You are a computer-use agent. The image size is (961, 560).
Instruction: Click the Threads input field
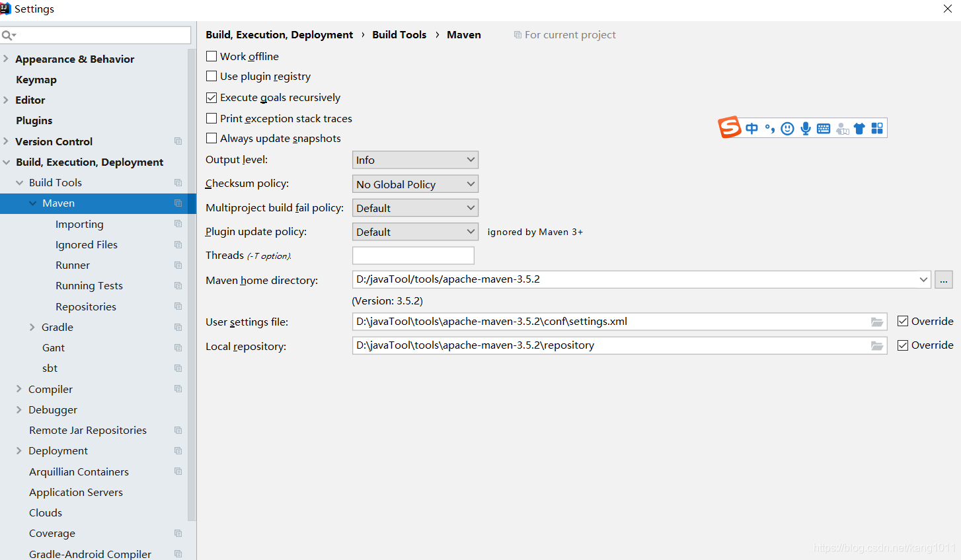click(413, 256)
